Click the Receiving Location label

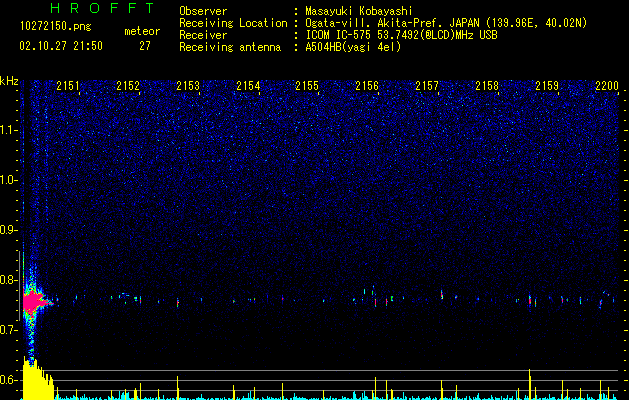[233, 23]
